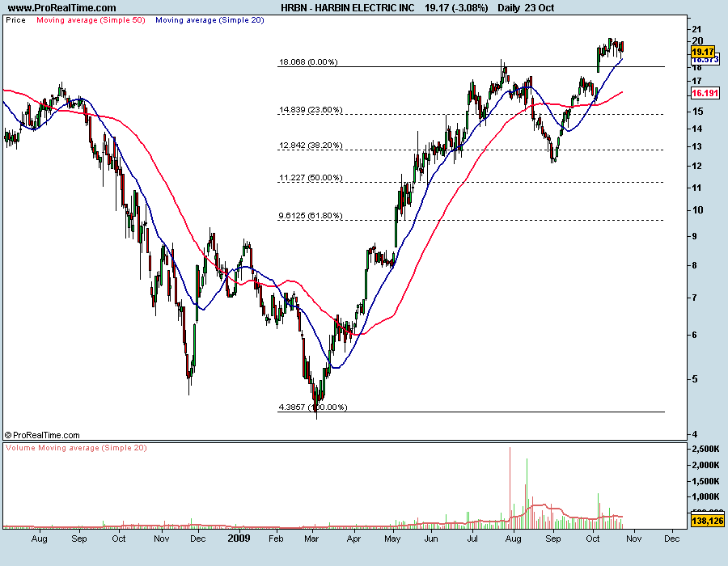Click the 1,000K volume axis value
This screenshot has height=566, width=728.
(705, 496)
